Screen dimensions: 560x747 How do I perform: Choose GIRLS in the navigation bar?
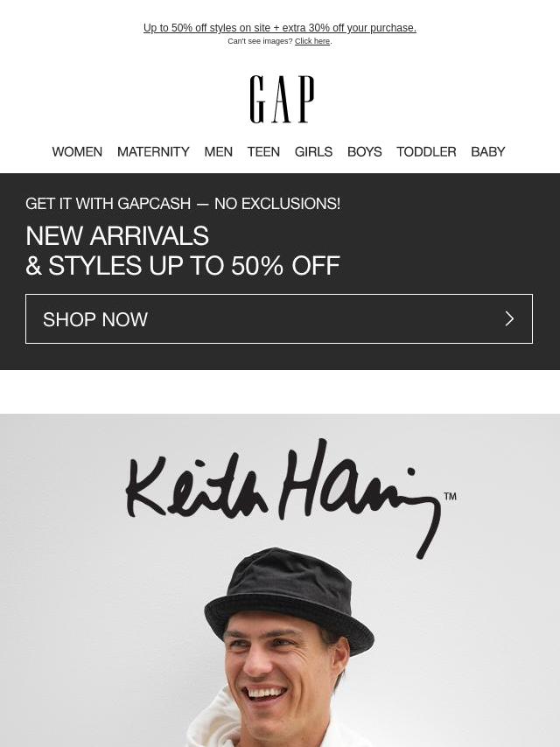313,151
